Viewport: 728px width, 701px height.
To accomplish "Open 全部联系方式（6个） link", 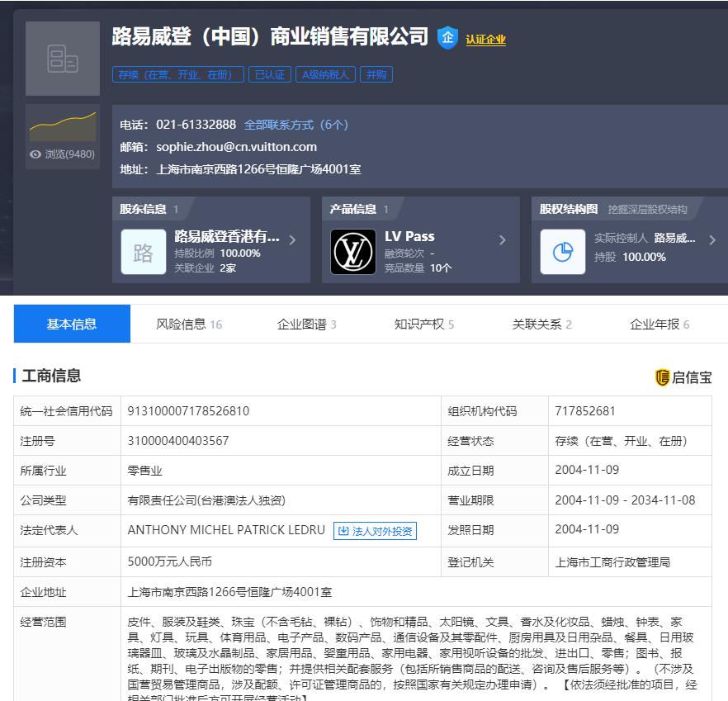I will [x=296, y=125].
